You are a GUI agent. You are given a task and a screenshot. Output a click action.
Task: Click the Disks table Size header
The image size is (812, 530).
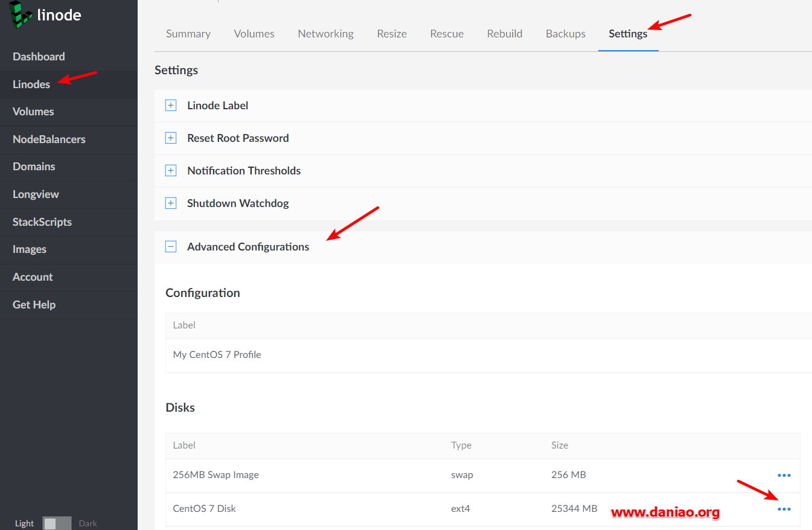[x=560, y=445]
